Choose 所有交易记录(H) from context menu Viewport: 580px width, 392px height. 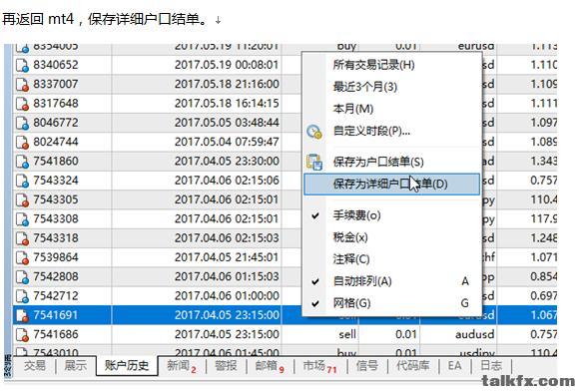pos(391,65)
